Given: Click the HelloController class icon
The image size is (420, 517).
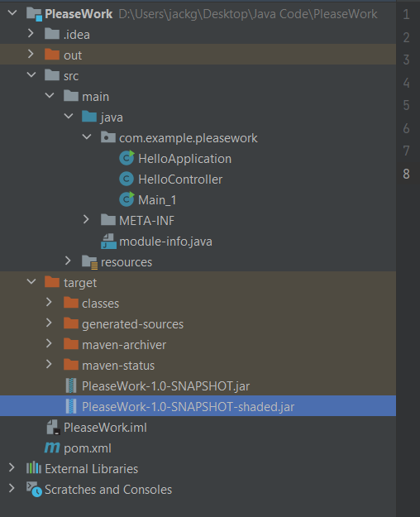Looking at the screenshot, I should pyautogui.click(x=126, y=179).
